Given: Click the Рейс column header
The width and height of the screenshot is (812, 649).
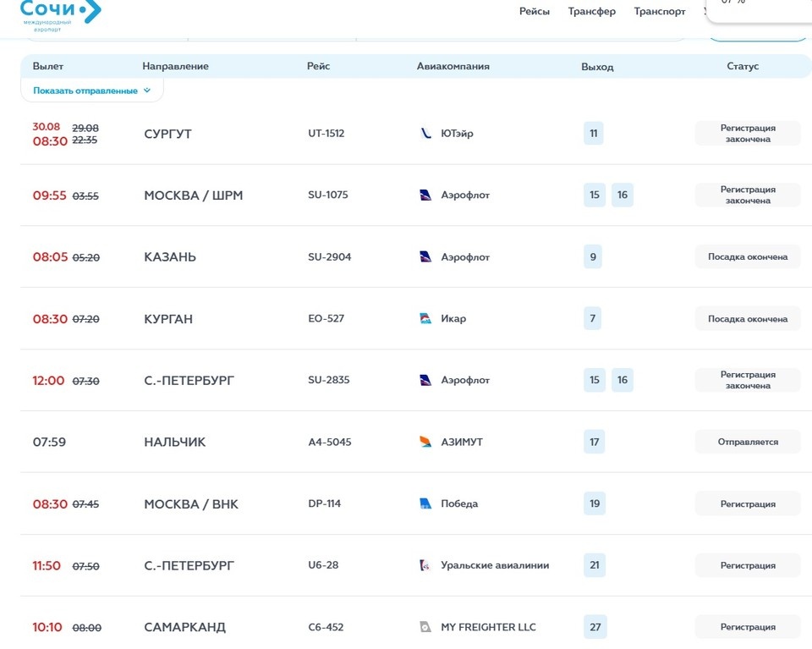Looking at the screenshot, I should pos(319,66).
